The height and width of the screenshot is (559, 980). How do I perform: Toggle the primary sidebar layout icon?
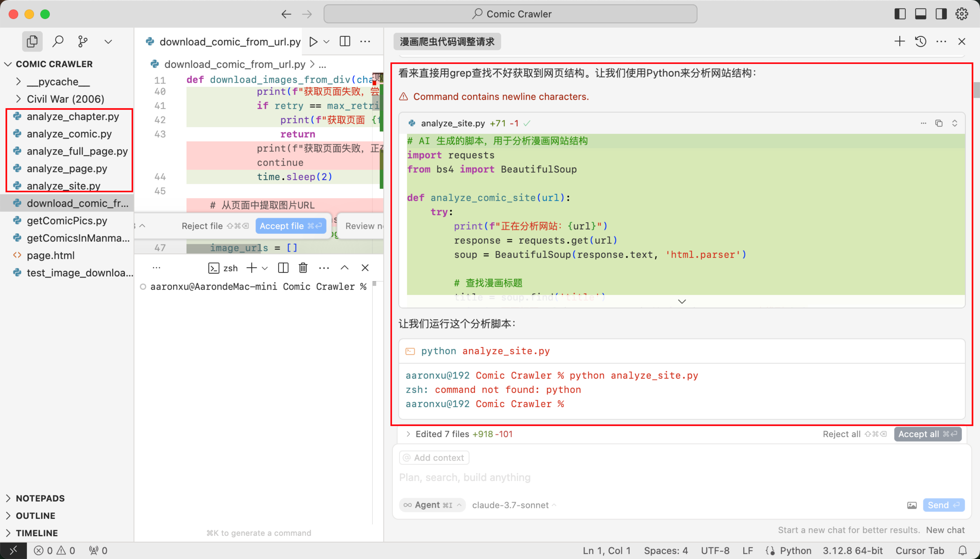coord(900,14)
